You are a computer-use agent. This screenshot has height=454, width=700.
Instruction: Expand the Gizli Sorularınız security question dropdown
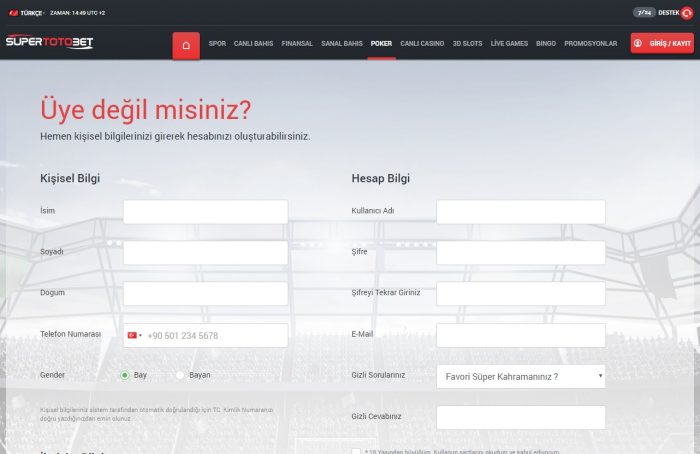(520, 376)
